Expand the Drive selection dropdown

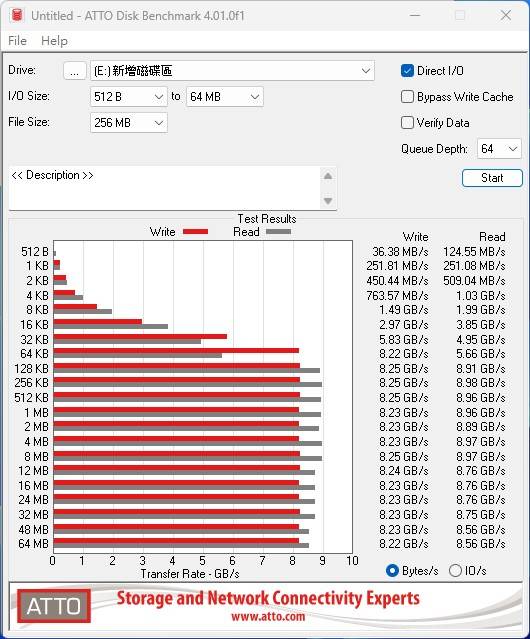point(366,71)
